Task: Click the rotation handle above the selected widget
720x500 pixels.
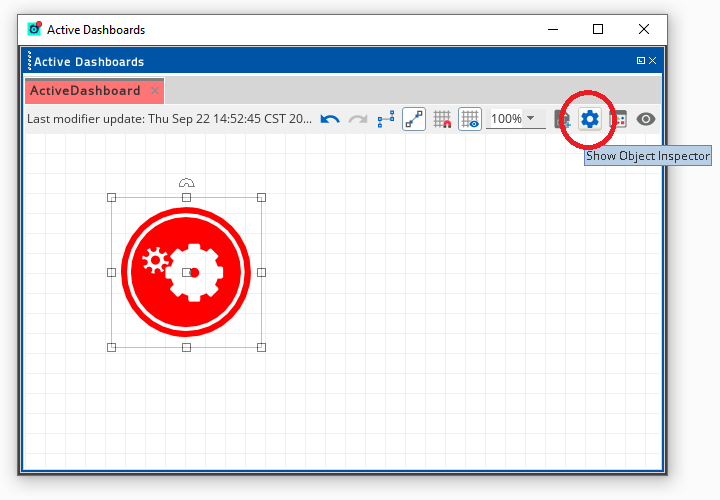Action: tap(186, 183)
